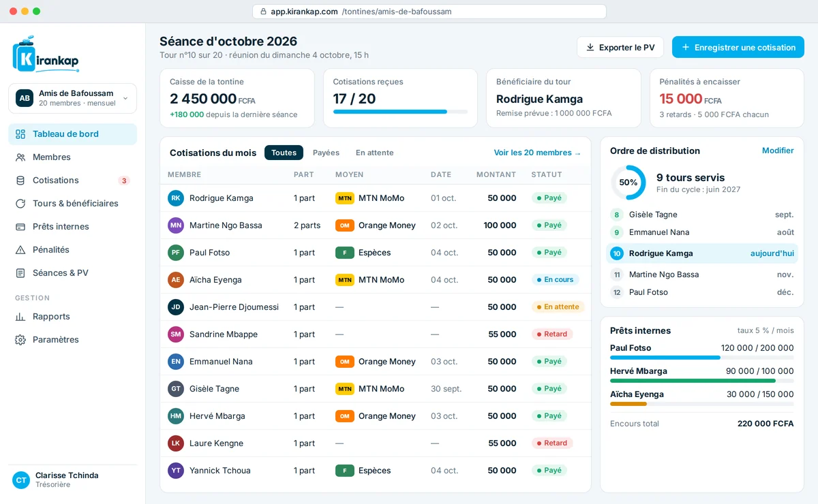Click Laure Kengne in the member table
The image size is (818, 504).
pos(216,443)
